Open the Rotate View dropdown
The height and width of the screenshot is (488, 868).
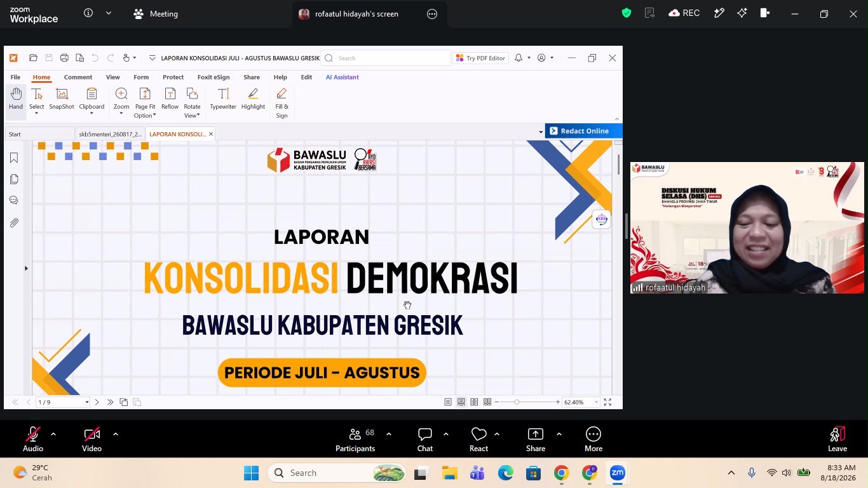pos(192,102)
